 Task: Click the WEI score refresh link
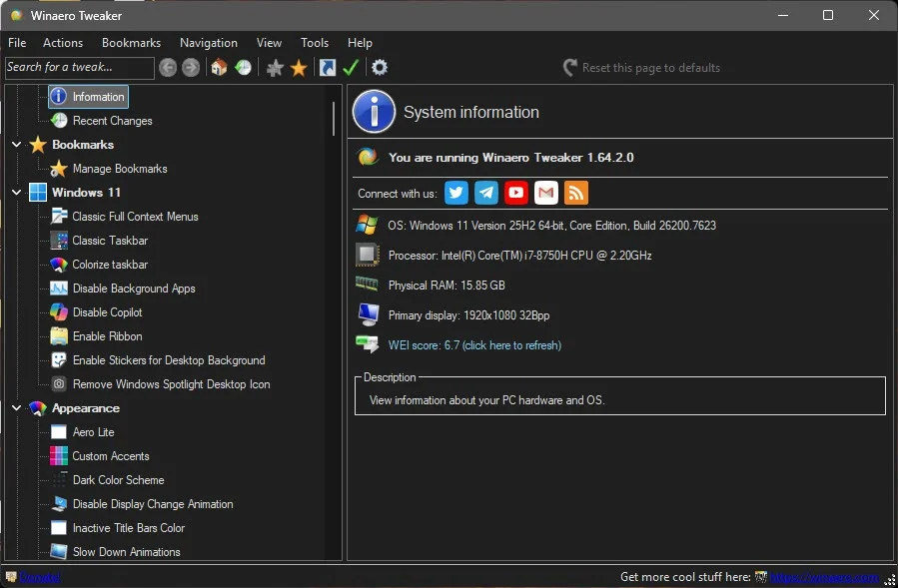pos(474,345)
